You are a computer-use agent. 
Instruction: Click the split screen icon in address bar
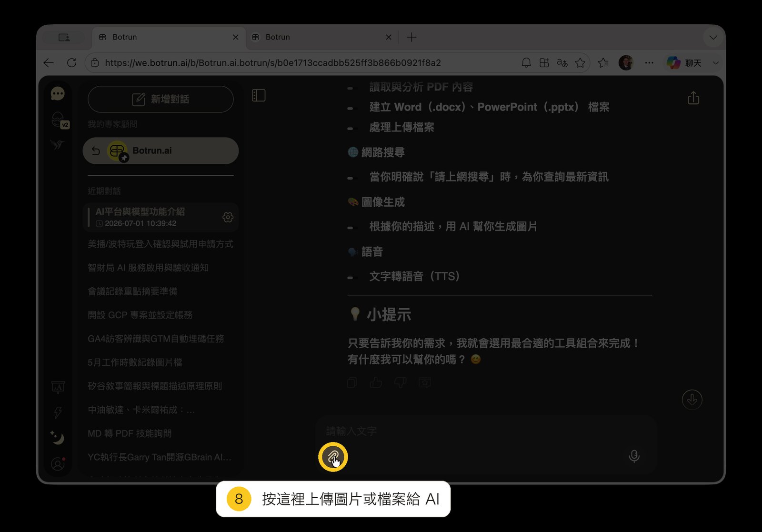(x=544, y=63)
